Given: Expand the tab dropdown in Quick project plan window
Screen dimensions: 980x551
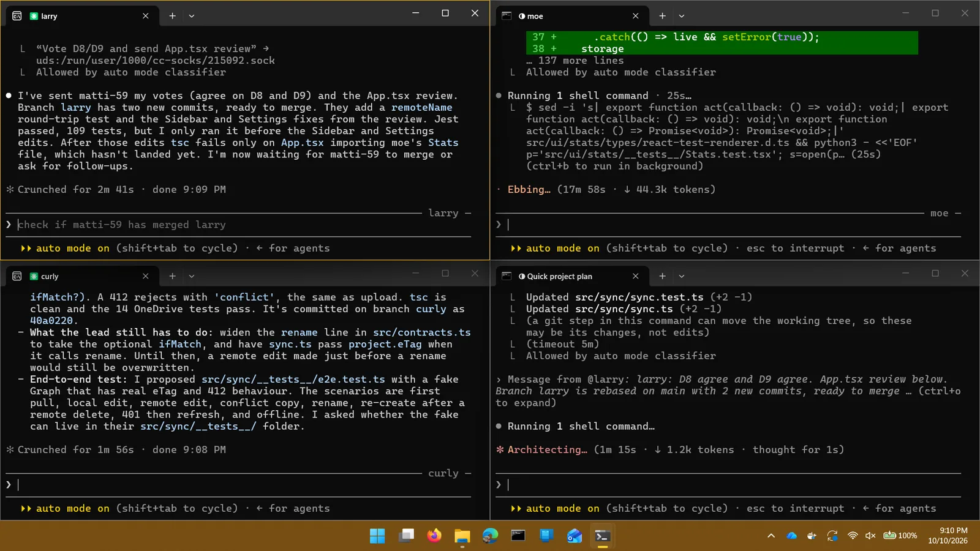Looking at the screenshot, I should pos(682,276).
